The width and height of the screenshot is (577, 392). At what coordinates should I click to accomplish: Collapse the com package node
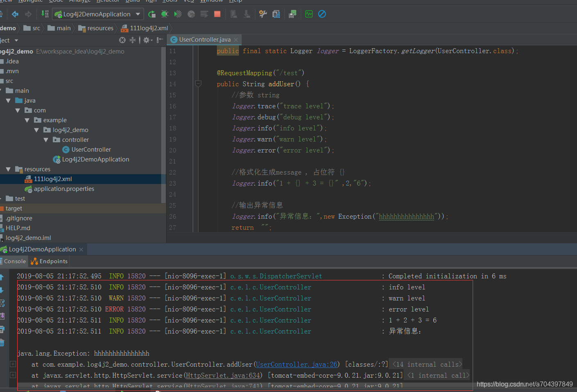(x=18, y=110)
